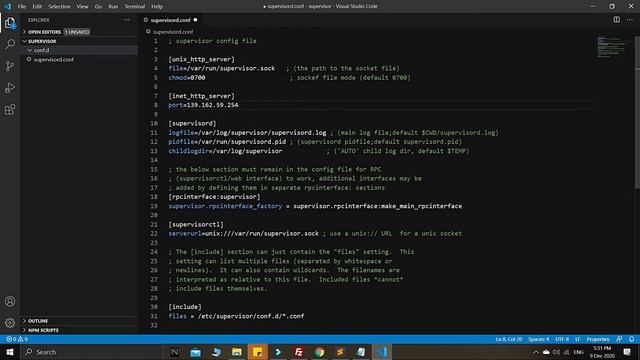This screenshot has width=640, height=360.
Task: Click the VS Code logo icon
Action: pos(7,6)
